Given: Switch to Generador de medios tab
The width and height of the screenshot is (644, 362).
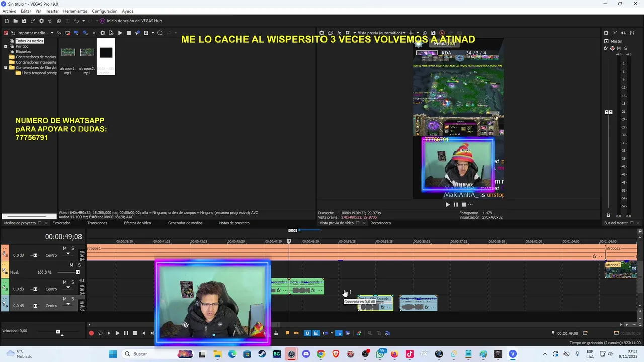Looking at the screenshot, I should (x=185, y=223).
